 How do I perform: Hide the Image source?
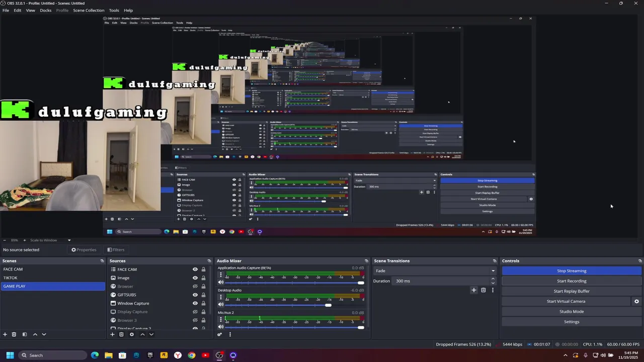195,278
